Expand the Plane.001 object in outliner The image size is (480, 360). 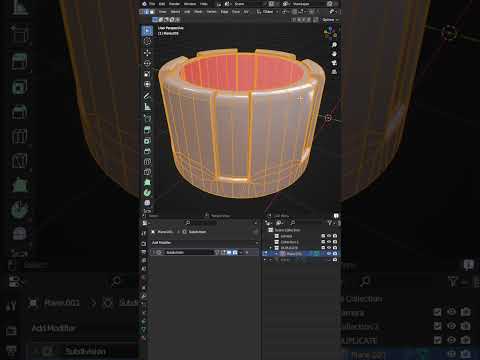[276, 254]
